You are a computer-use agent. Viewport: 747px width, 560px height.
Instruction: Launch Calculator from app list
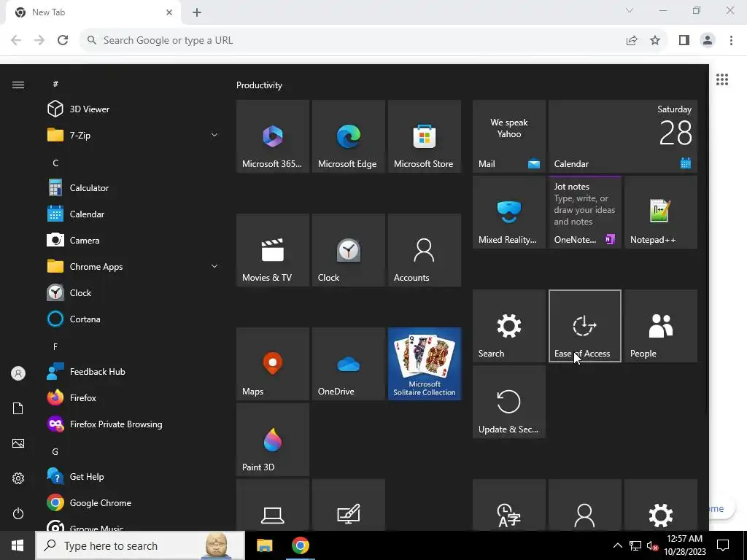coord(133,187)
